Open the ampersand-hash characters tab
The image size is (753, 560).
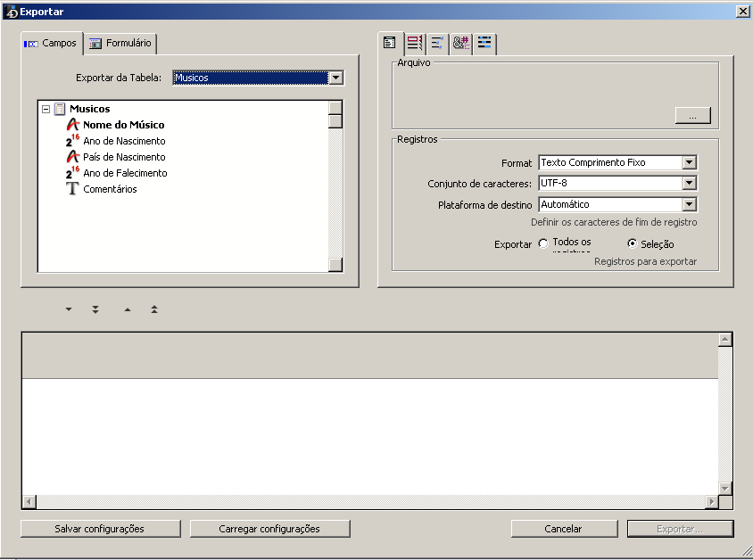tap(461, 43)
